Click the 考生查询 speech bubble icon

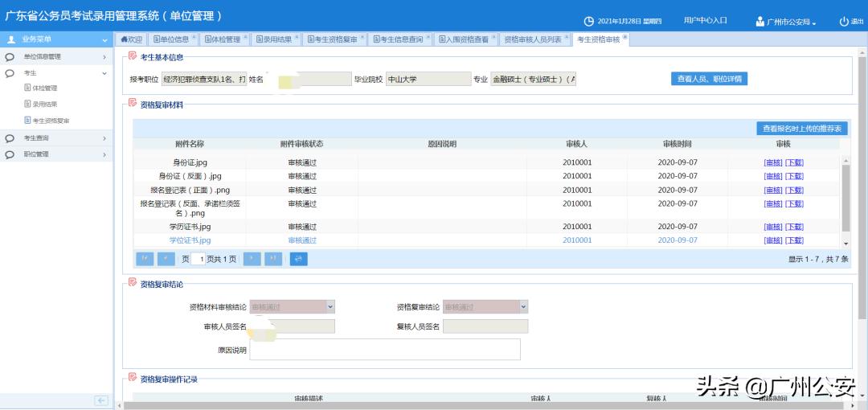click(x=10, y=138)
